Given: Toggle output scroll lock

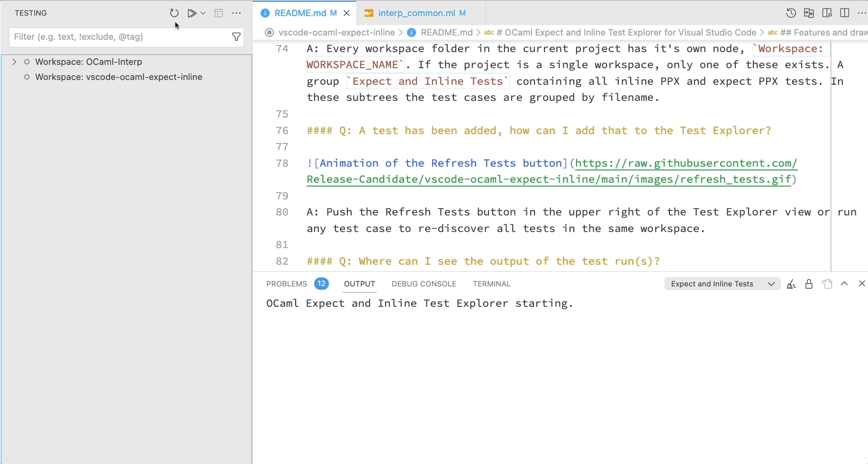Looking at the screenshot, I should coord(809,284).
